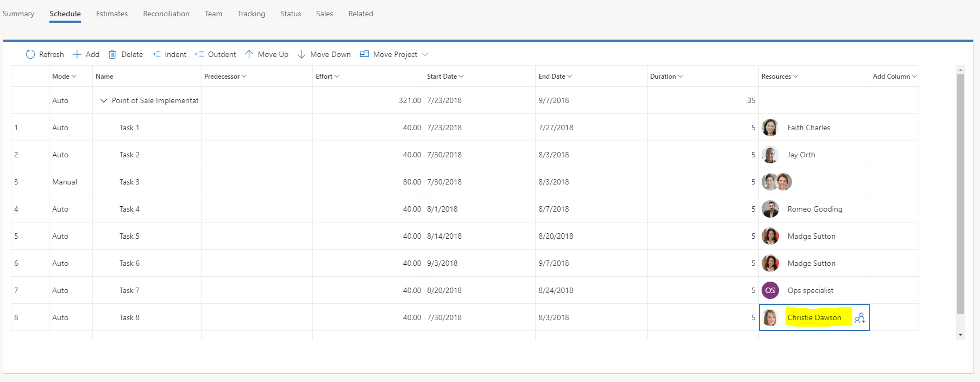
Task: Click the 8/24/2018 end date cell
Action: pos(591,290)
